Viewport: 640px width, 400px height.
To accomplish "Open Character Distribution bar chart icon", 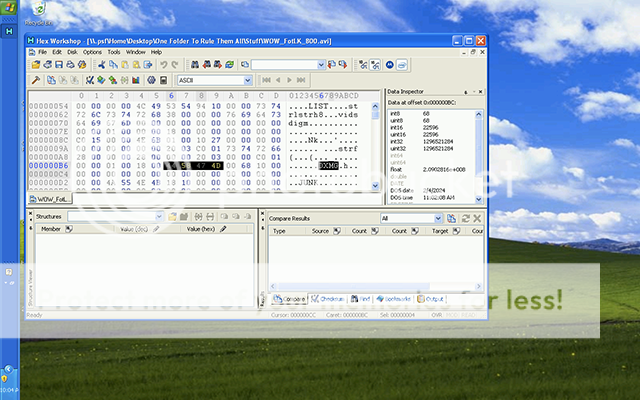I will [136, 80].
